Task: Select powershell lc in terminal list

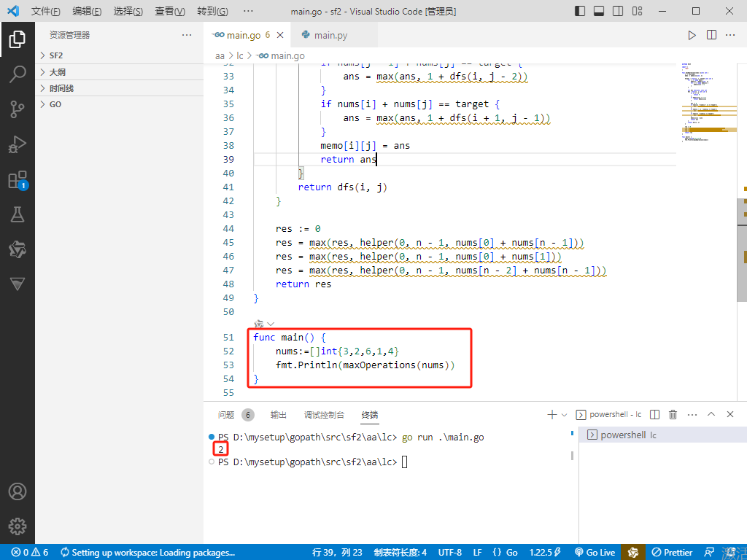Action: [x=662, y=435]
